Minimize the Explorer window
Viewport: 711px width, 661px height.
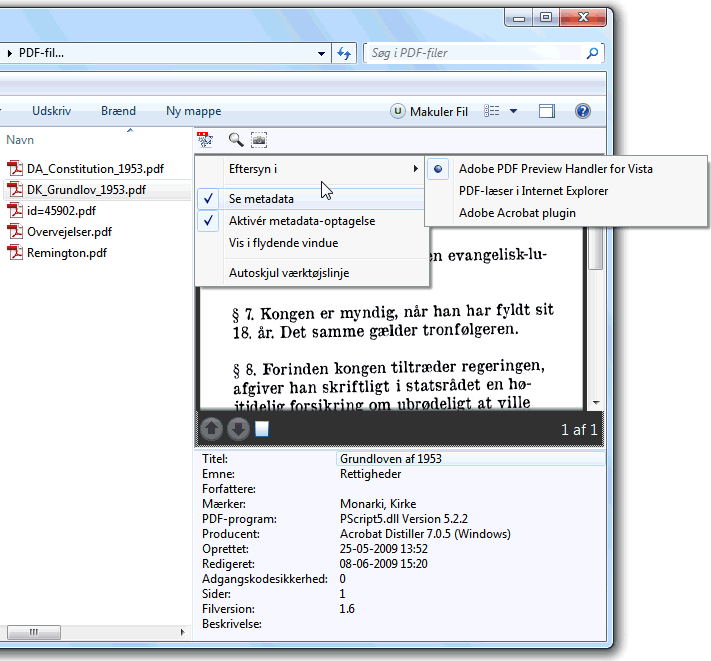pyautogui.click(x=519, y=18)
